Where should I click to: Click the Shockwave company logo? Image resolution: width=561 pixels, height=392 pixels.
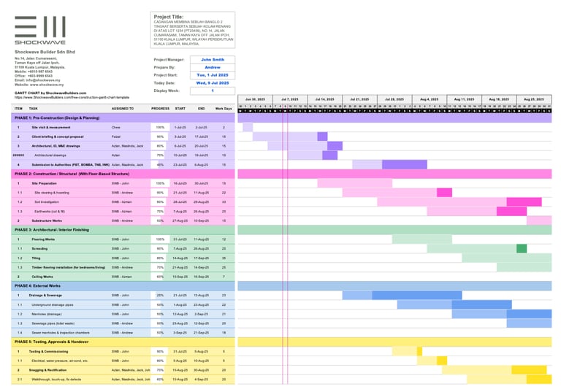click(x=40, y=30)
